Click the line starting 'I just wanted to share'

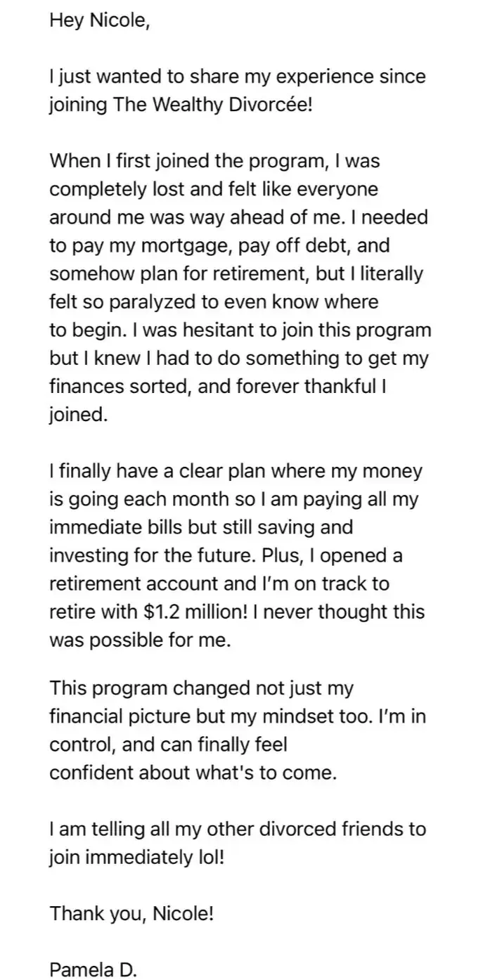pos(238,77)
